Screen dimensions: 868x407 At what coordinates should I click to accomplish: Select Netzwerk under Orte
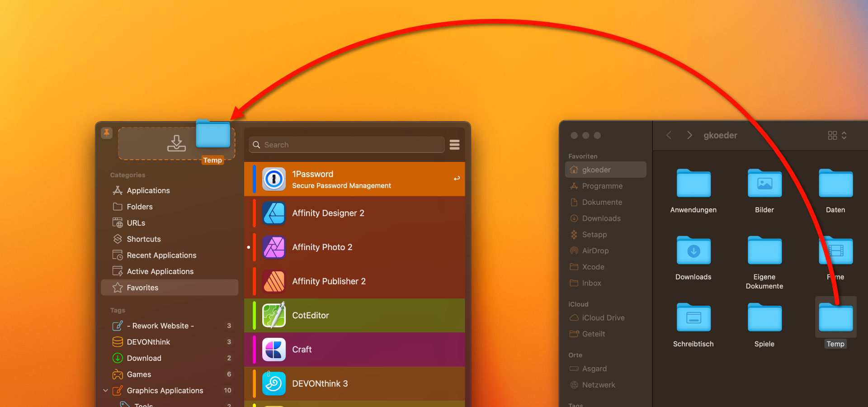[606, 385]
